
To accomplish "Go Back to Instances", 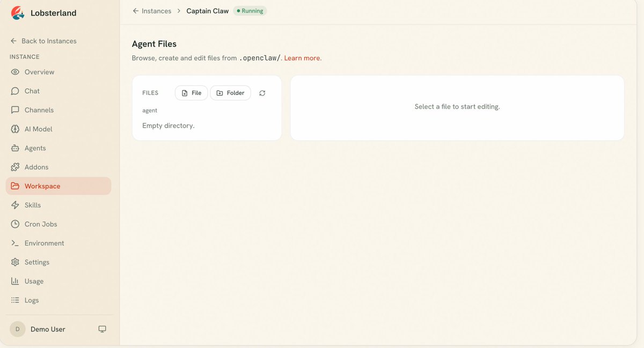I will (x=43, y=41).
